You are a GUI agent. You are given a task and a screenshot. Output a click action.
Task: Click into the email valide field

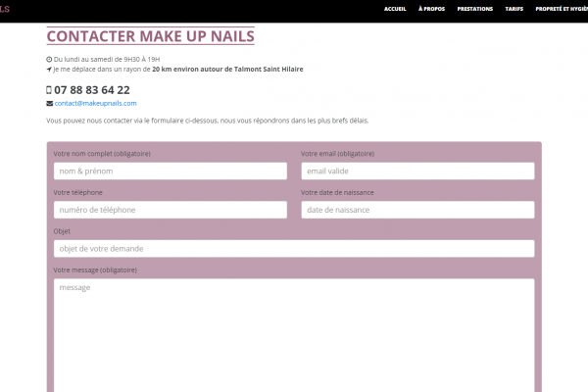(x=417, y=171)
